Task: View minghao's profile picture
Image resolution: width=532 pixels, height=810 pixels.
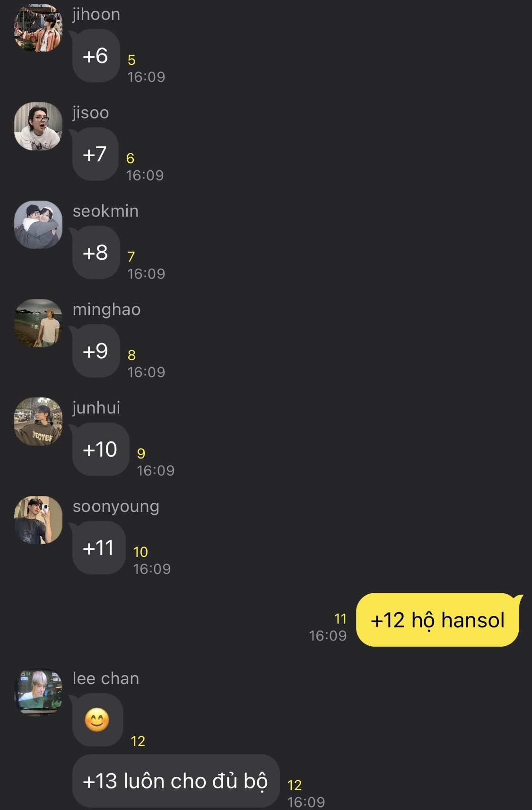Action: coord(38,323)
